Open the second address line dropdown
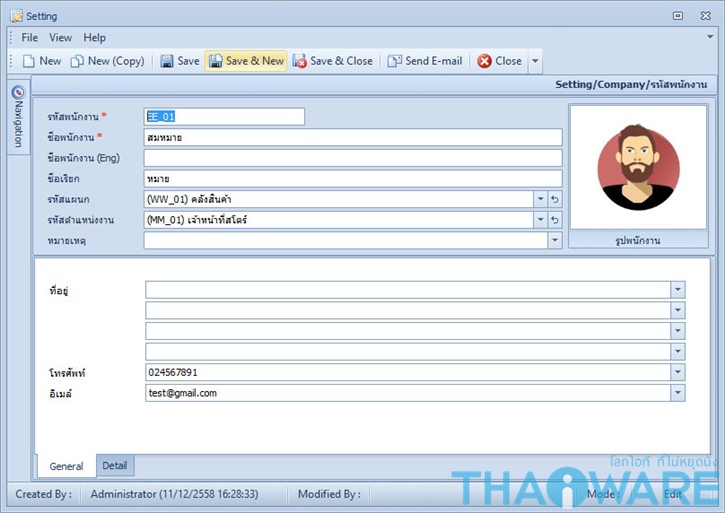725x513 pixels. click(677, 310)
